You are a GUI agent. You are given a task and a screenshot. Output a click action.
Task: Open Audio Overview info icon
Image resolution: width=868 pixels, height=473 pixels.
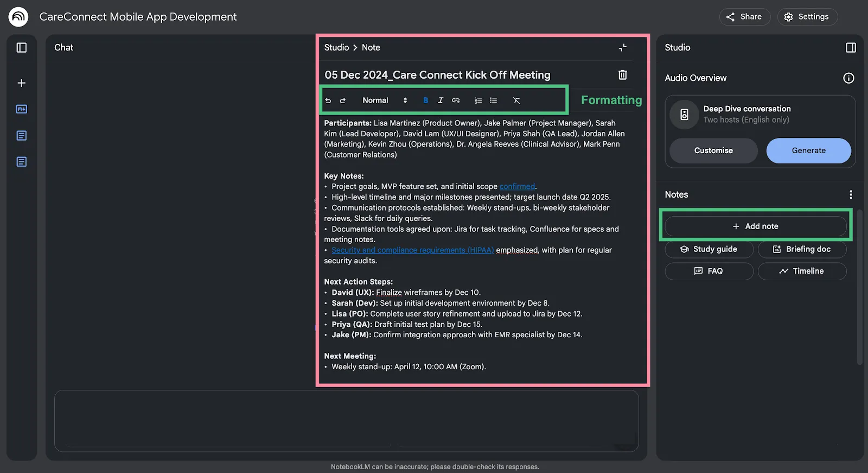(849, 78)
